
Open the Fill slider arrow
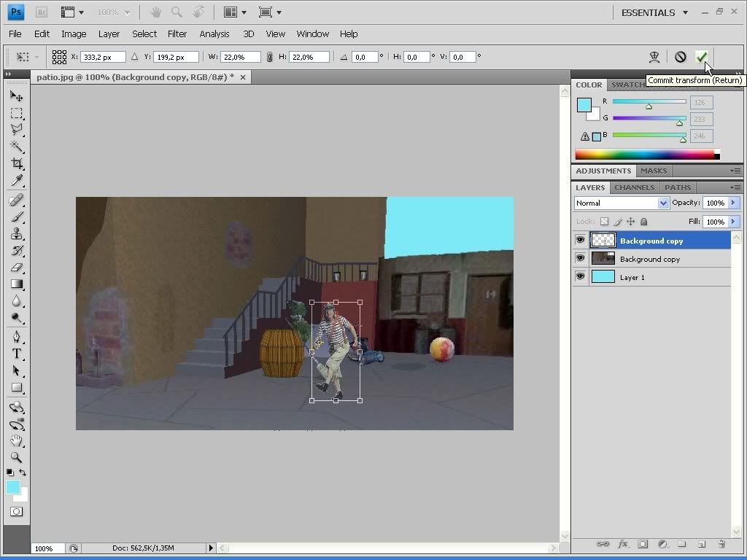733,222
